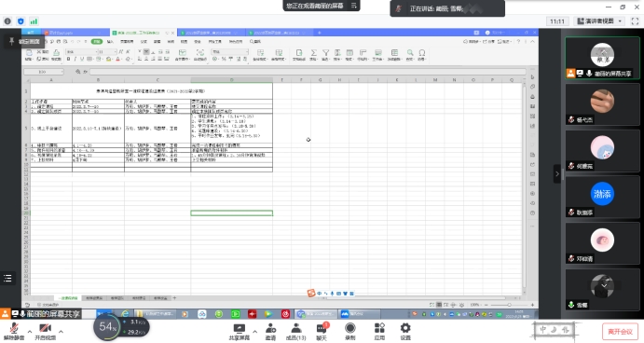Enter full screen mode icon

coord(635,21)
